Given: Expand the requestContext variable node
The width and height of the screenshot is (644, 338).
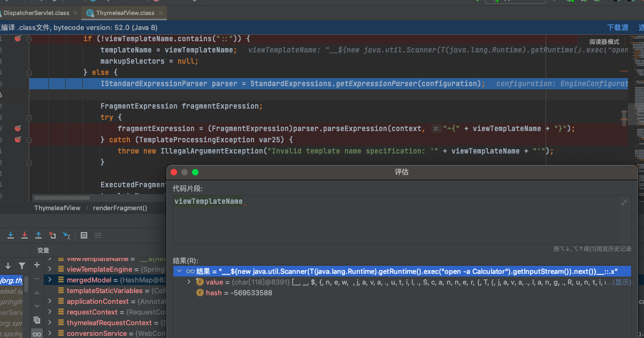Looking at the screenshot, I should pyautogui.click(x=50, y=312).
